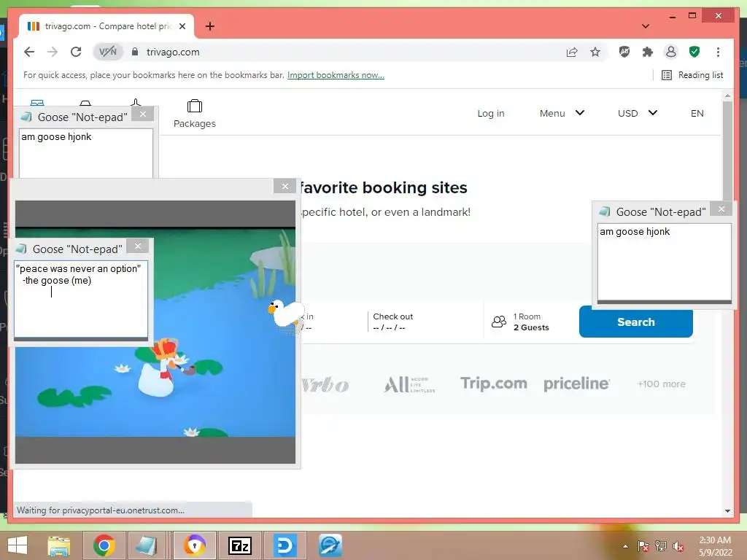Click text area of goose notepad near Search
Image resolution: width=747 pixels, height=560 pixels.
[665, 262]
